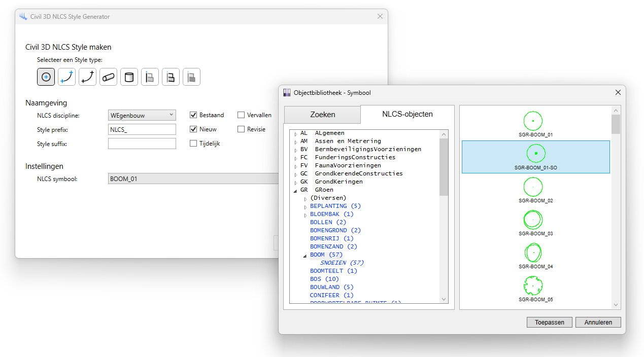Screen dimensions: 644x357
Task: Toggle the Bestaand checkbox
Action: pyautogui.click(x=193, y=115)
